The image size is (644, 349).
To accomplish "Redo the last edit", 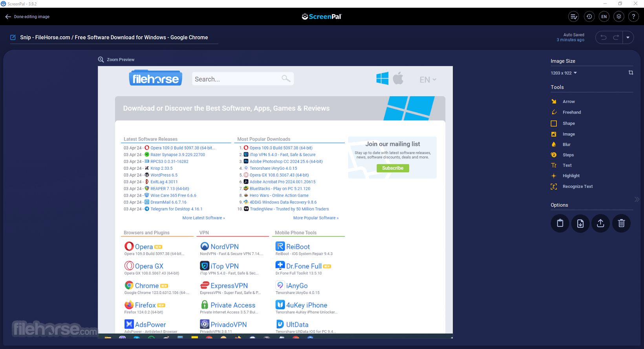I will [616, 37].
